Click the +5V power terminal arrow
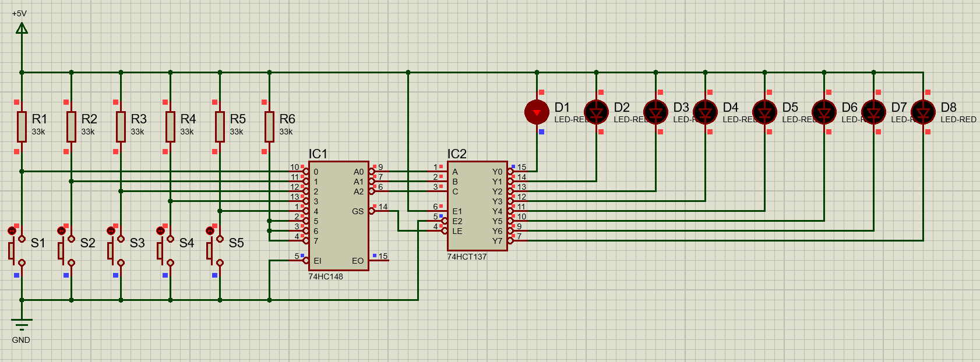 22,28
